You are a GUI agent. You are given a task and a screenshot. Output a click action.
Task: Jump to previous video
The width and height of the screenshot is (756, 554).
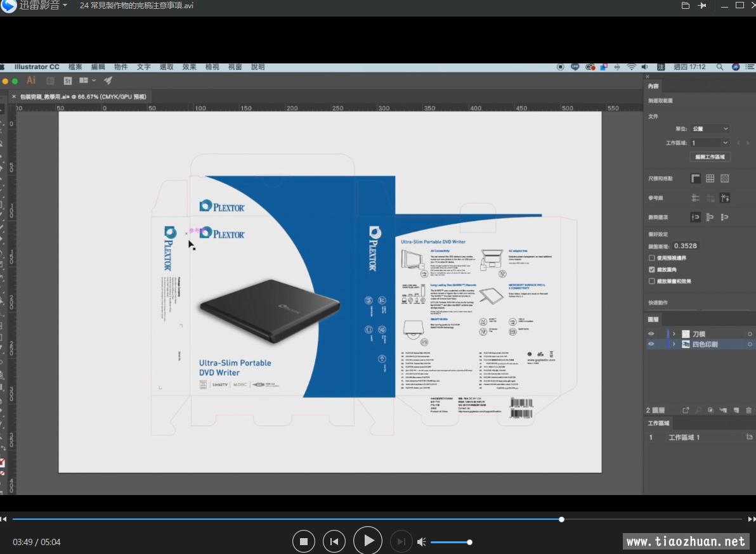click(334, 541)
